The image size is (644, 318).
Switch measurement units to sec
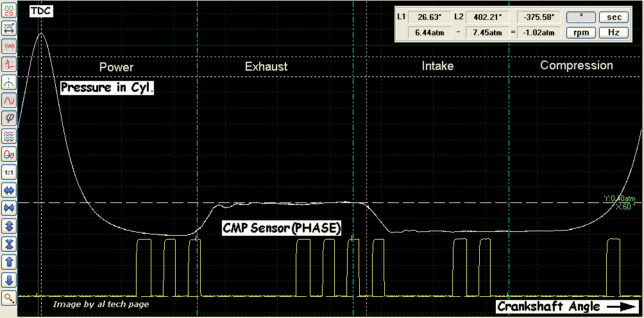point(614,17)
